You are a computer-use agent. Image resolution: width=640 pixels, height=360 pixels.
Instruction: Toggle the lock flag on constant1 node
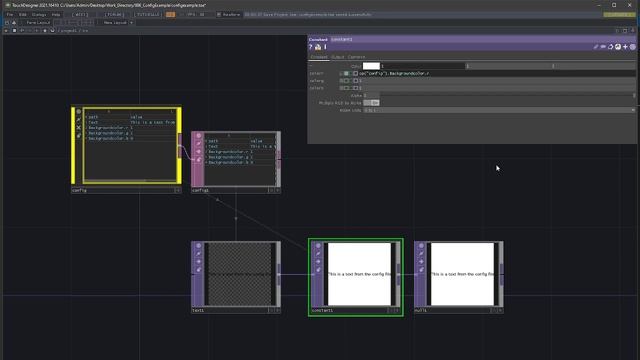[318, 270]
